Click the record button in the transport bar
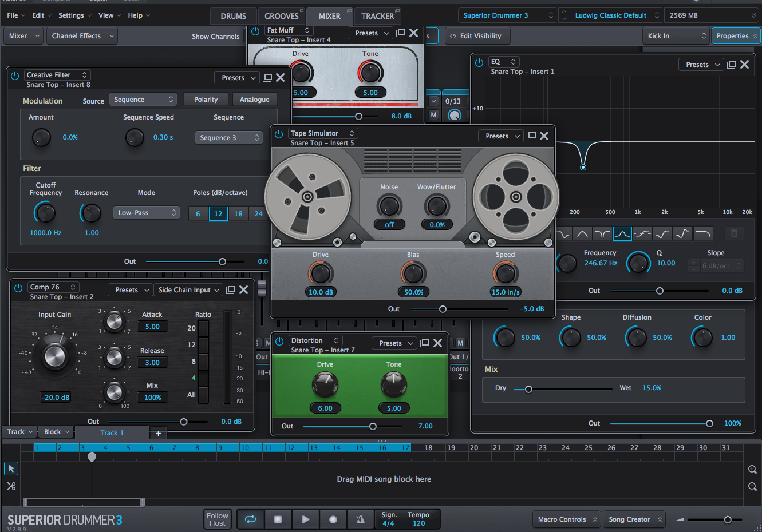This screenshot has width=762, height=532. click(333, 519)
